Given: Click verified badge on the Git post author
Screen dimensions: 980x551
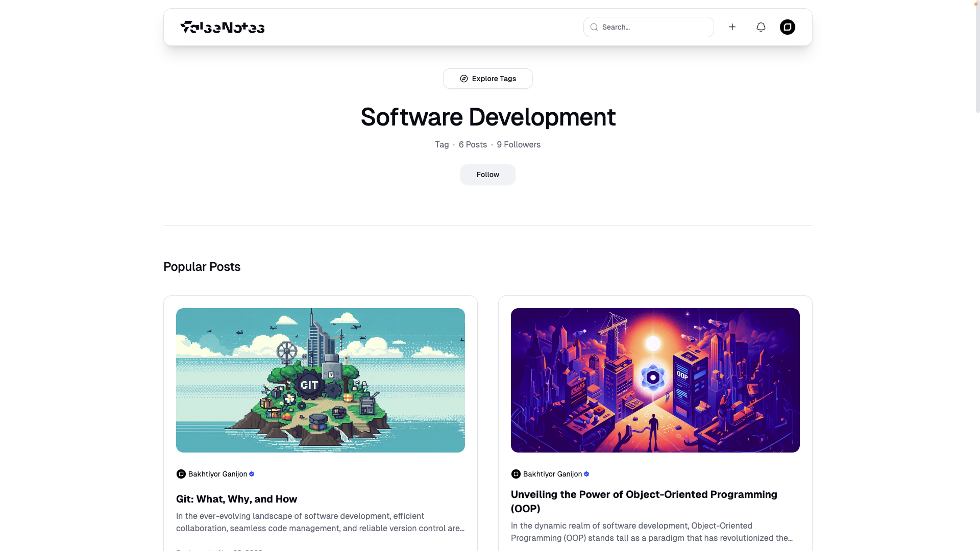Looking at the screenshot, I should pos(252,474).
